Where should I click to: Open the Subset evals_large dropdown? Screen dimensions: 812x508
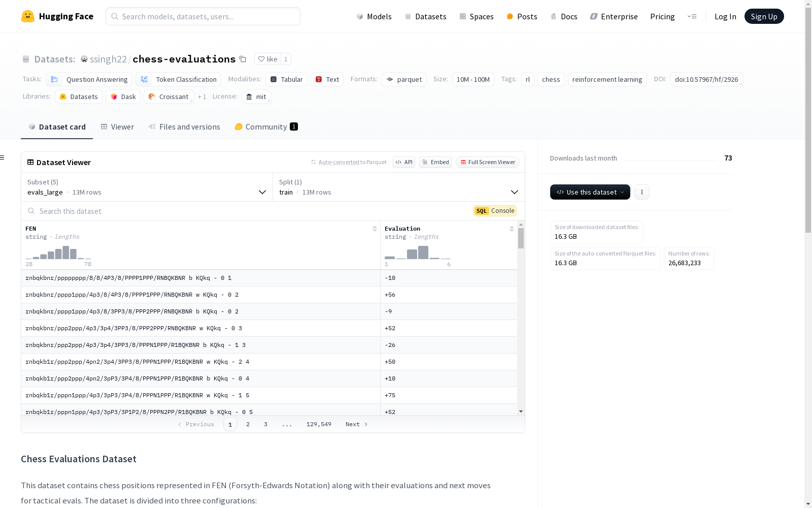click(x=147, y=187)
